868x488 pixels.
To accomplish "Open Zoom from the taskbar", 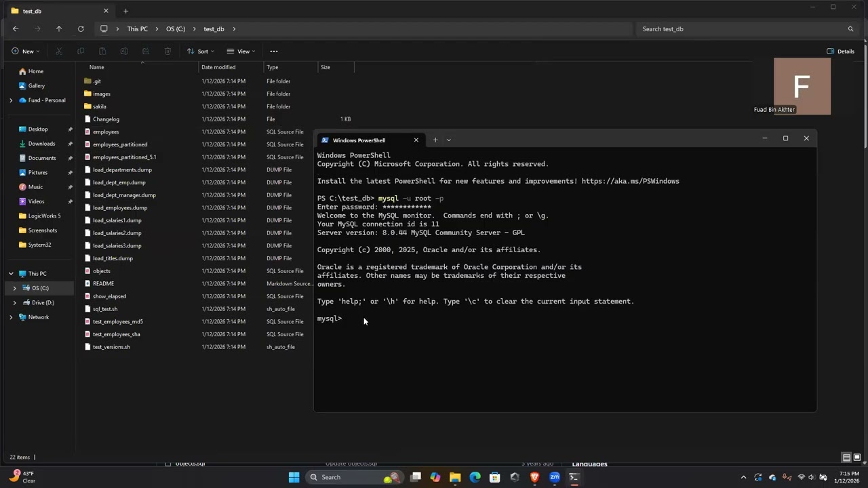I will (x=555, y=477).
